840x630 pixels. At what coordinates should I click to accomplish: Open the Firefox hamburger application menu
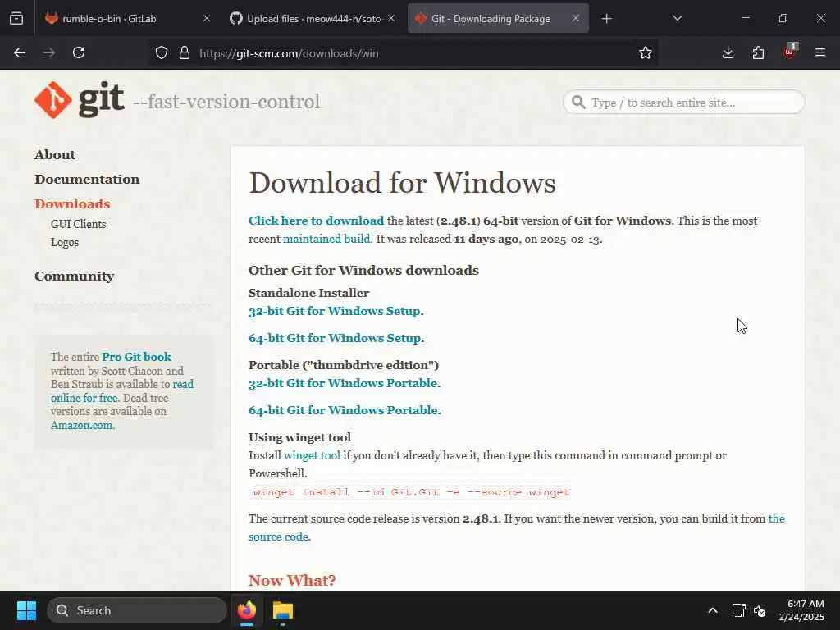pos(820,52)
